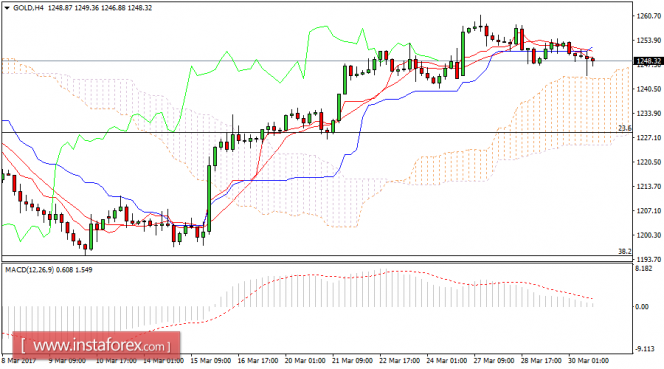Viewport: 664px width, 369px height.
Task: Click the 10 Mar 17:00 time label
Action: click(116, 361)
